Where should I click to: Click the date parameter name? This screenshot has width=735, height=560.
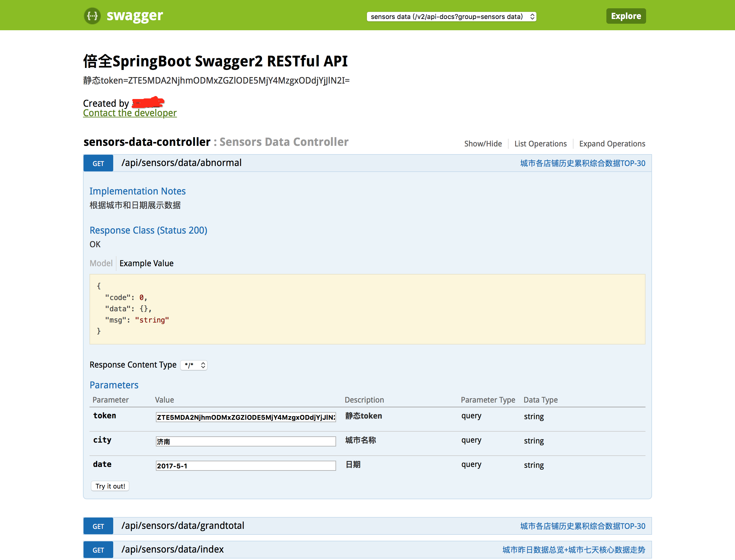(102, 464)
